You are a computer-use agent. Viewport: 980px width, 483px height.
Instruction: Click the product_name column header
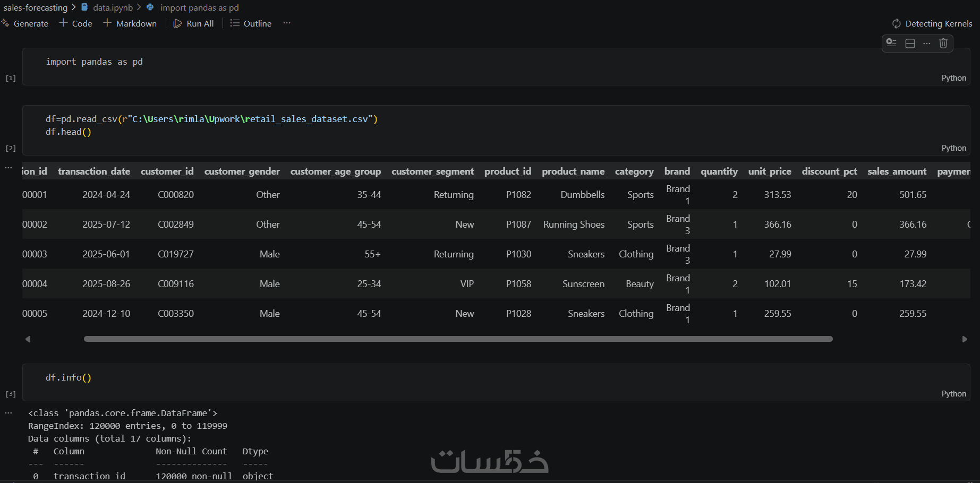573,171
